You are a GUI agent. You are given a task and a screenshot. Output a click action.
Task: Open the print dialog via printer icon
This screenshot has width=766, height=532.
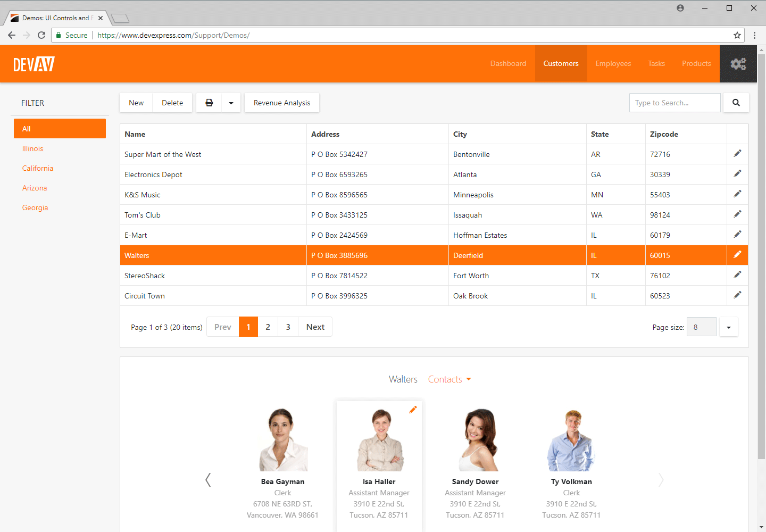209,103
